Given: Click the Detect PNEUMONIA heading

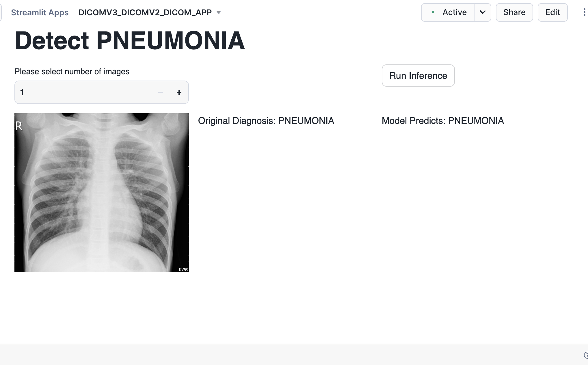Looking at the screenshot, I should click(x=130, y=41).
